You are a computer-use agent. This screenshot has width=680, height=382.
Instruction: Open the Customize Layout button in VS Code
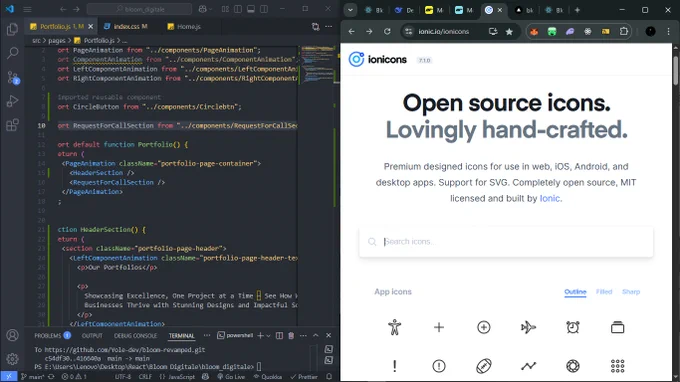pos(225,9)
